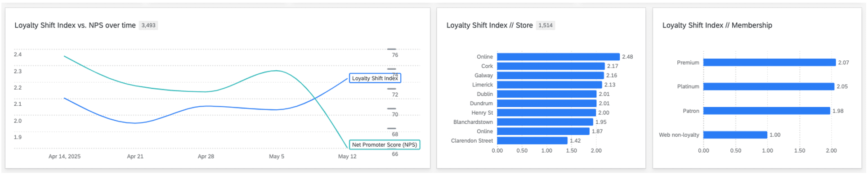Click the 2.05 value label
The width and height of the screenshot is (868, 176).
tap(842, 86)
